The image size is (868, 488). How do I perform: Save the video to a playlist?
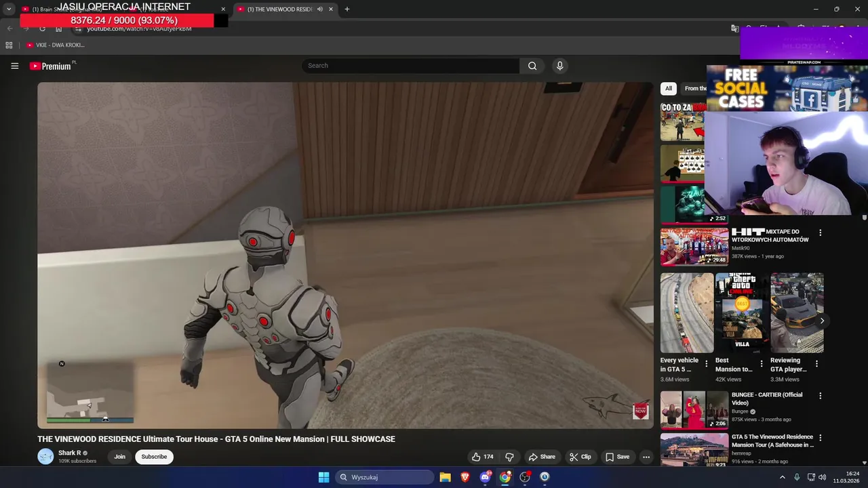618,457
